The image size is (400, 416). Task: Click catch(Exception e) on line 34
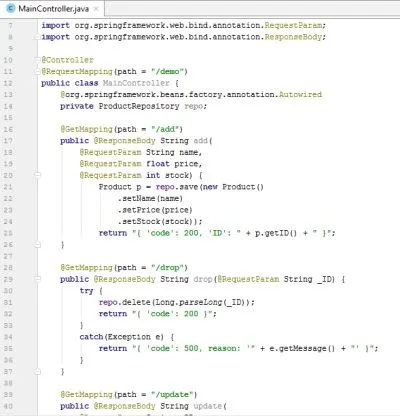point(122,337)
